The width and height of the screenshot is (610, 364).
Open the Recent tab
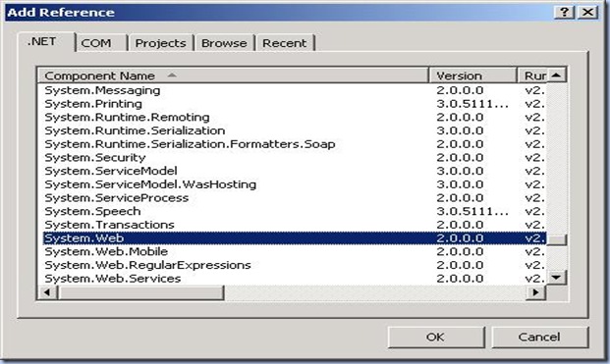click(x=285, y=43)
